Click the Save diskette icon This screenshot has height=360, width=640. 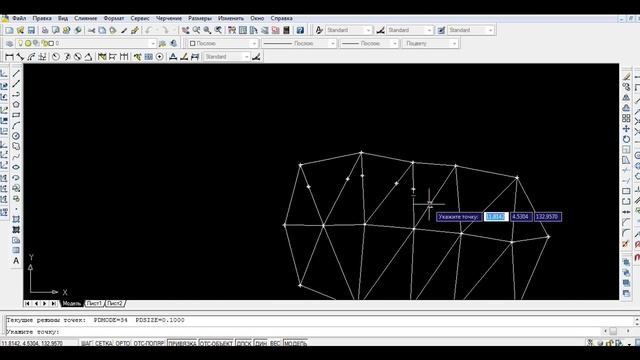(x=31, y=31)
